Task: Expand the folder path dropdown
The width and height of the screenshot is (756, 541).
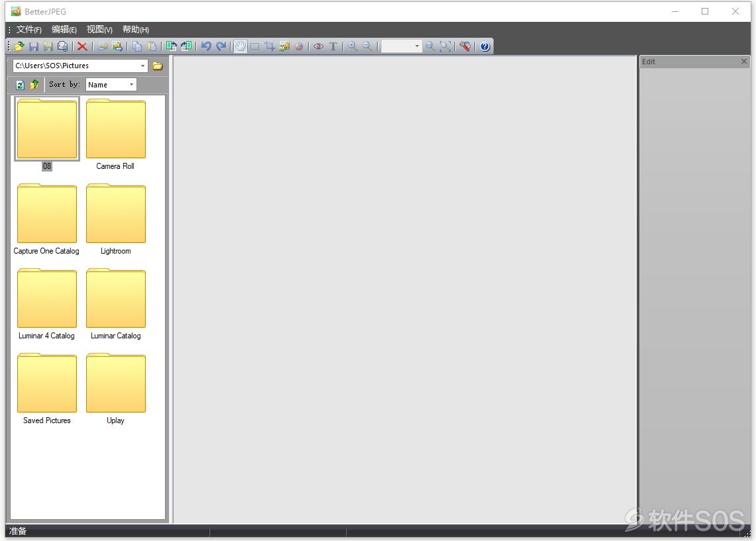Action: 142,66
